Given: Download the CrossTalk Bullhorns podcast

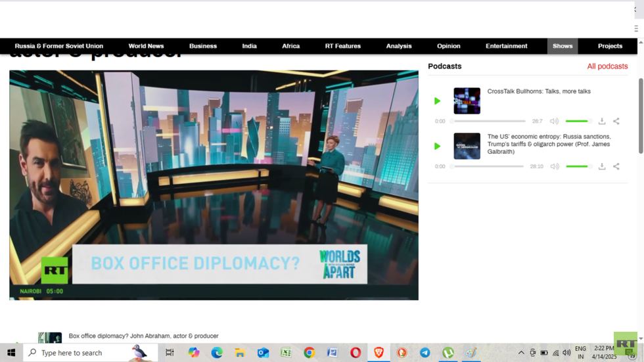Looking at the screenshot, I should [602, 121].
